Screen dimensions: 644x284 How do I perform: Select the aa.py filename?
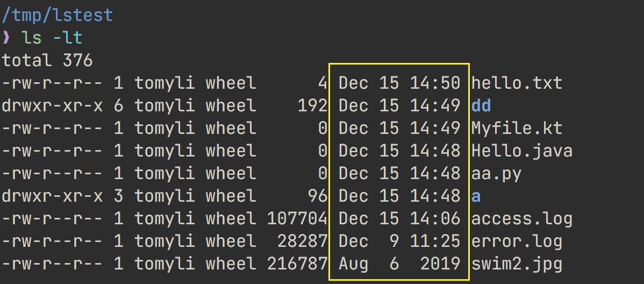(497, 174)
